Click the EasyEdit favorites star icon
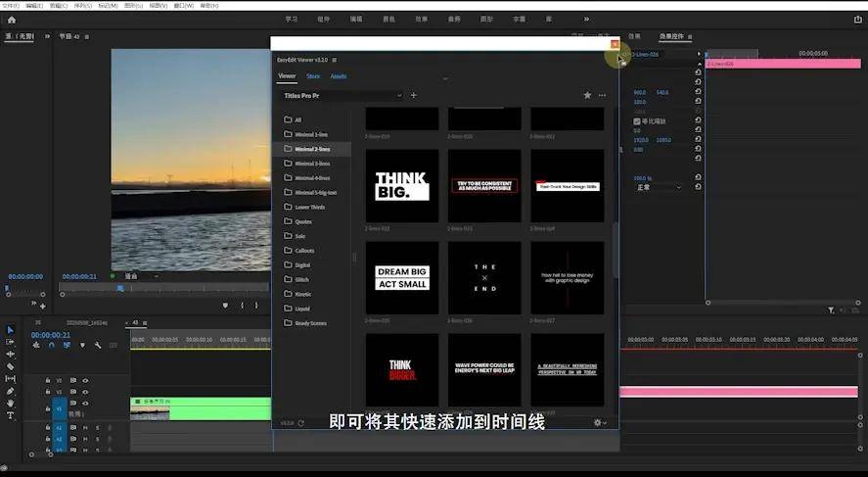This screenshot has height=477, width=868. (x=587, y=95)
